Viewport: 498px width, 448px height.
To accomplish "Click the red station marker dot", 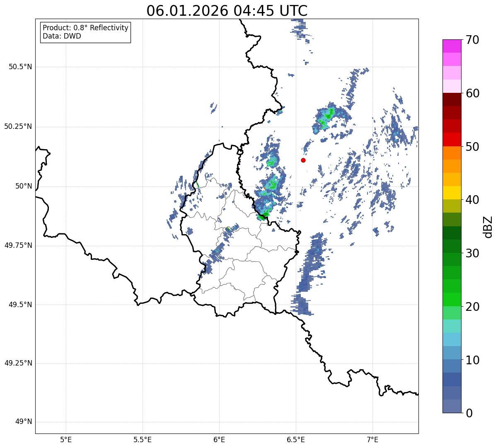I will pos(303,160).
